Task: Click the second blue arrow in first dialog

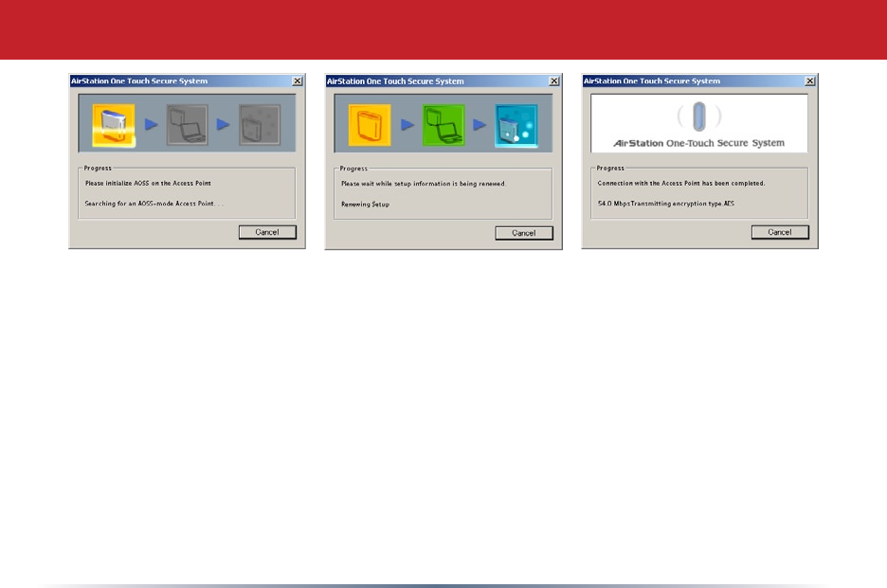Action: (x=224, y=124)
